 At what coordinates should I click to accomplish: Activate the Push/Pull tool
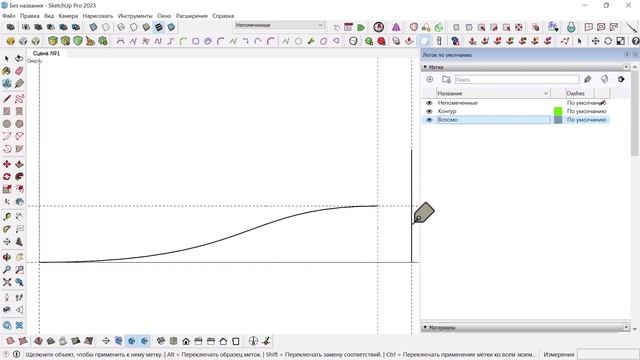point(19,164)
